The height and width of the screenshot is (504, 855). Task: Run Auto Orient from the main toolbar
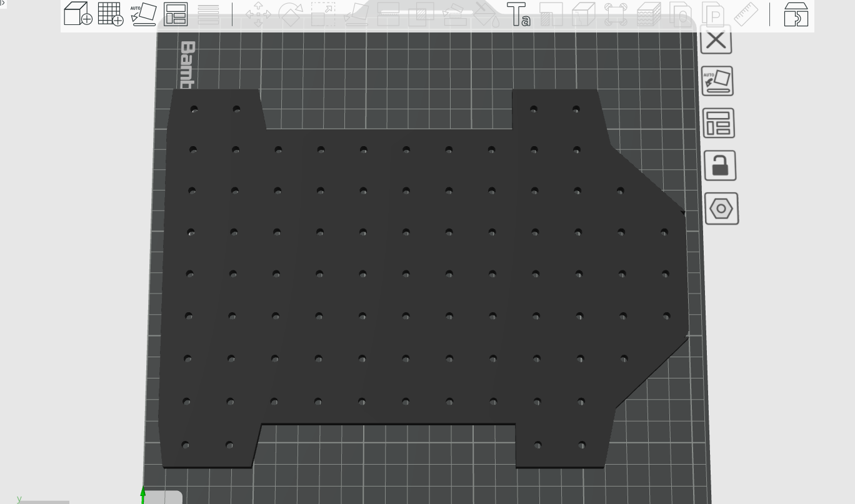[144, 14]
